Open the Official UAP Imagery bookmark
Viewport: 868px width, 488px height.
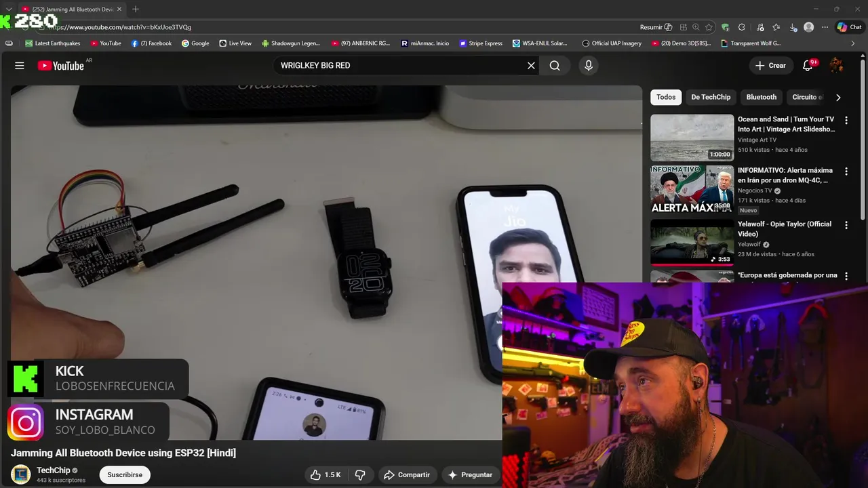point(612,43)
